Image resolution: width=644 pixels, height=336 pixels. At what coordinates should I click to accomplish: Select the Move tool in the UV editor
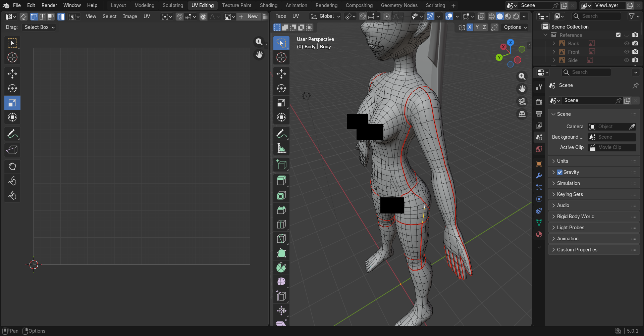tap(12, 74)
